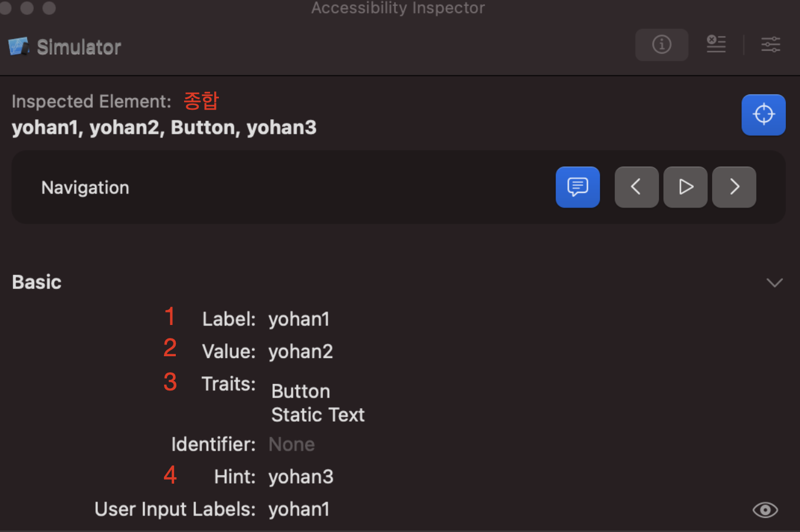Select the Value field yohan2
The width and height of the screenshot is (800, 532).
click(x=300, y=352)
